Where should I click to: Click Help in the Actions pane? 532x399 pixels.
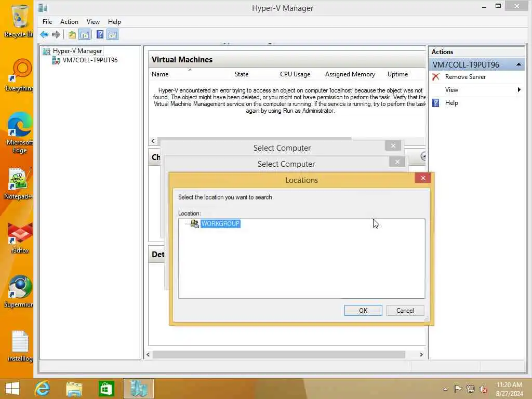451,103
